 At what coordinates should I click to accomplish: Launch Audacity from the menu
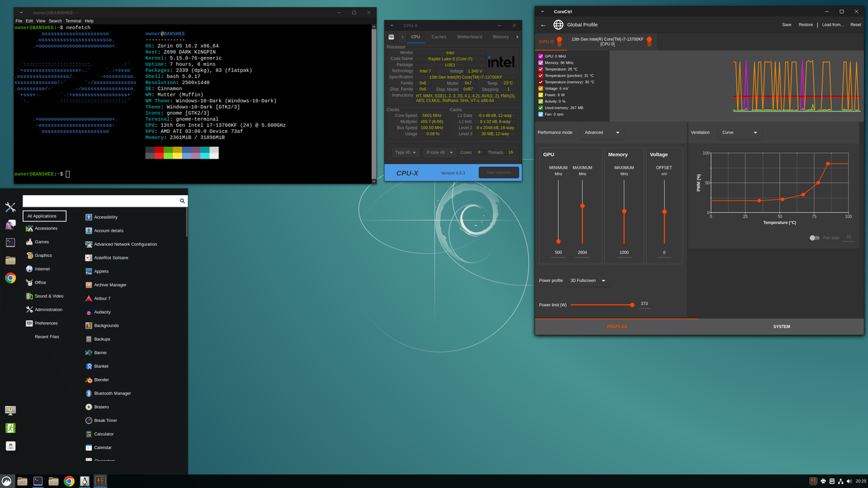(x=98, y=312)
